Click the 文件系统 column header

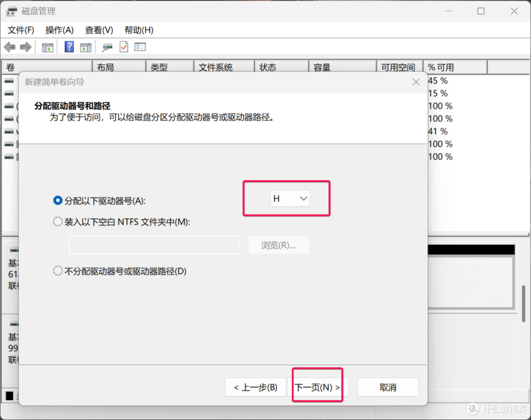click(224, 67)
